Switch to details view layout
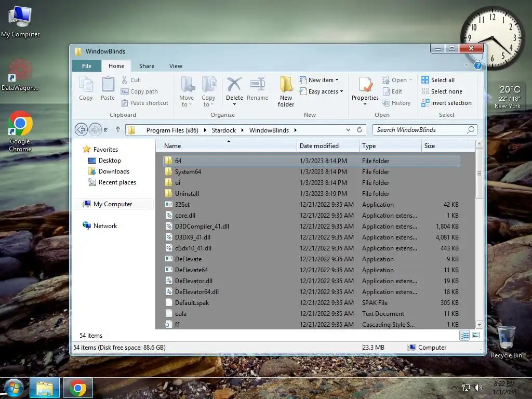532x399 pixels. (464, 335)
